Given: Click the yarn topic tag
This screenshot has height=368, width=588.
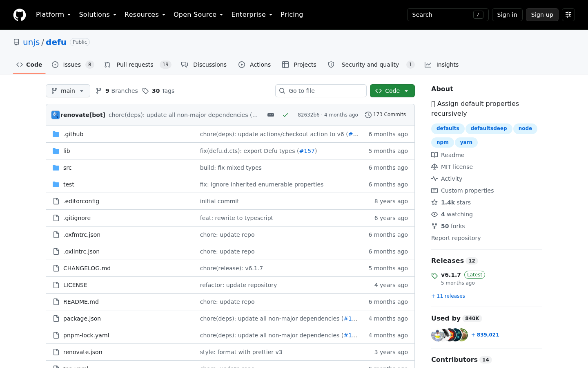Looking at the screenshot, I should (466, 142).
